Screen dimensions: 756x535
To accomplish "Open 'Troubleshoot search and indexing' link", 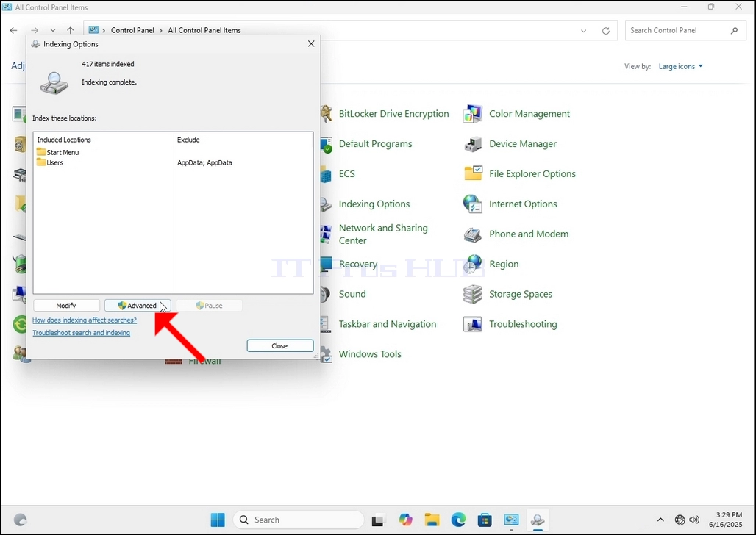I will tap(81, 333).
